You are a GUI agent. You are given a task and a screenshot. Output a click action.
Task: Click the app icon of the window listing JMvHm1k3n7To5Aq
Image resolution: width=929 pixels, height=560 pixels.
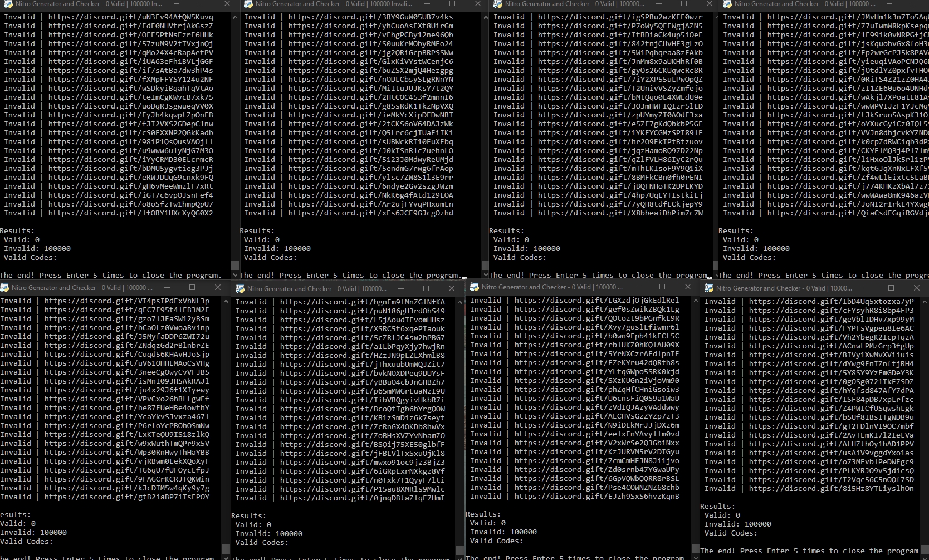727,4
